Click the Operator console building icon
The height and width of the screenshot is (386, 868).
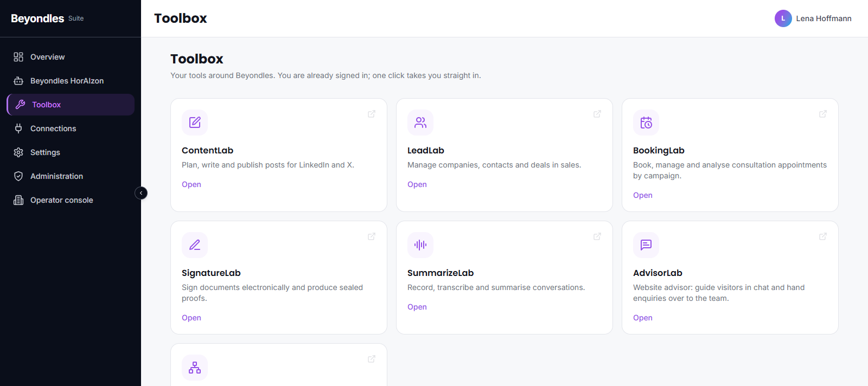(x=18, y=200)
